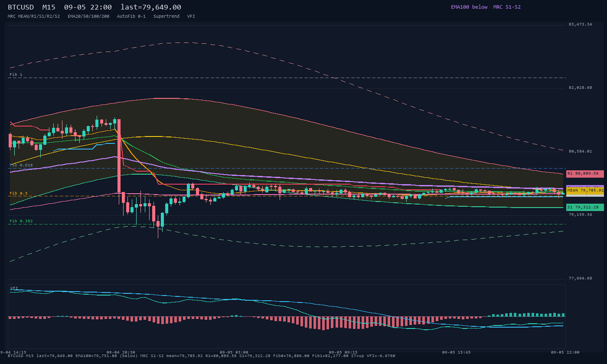Select the 09-05 22:00 label on the time axis

(x=565, y=352)
